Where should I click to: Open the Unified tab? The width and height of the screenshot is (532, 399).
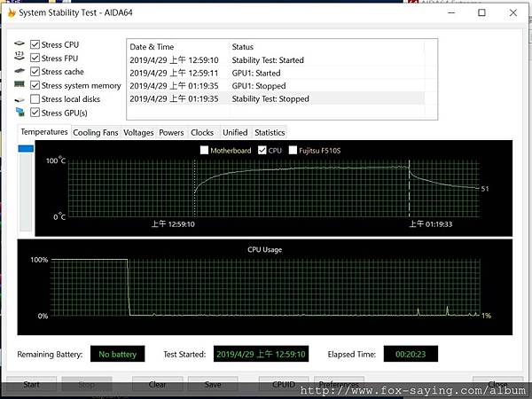pyautogui.click(x=235, y=133)
